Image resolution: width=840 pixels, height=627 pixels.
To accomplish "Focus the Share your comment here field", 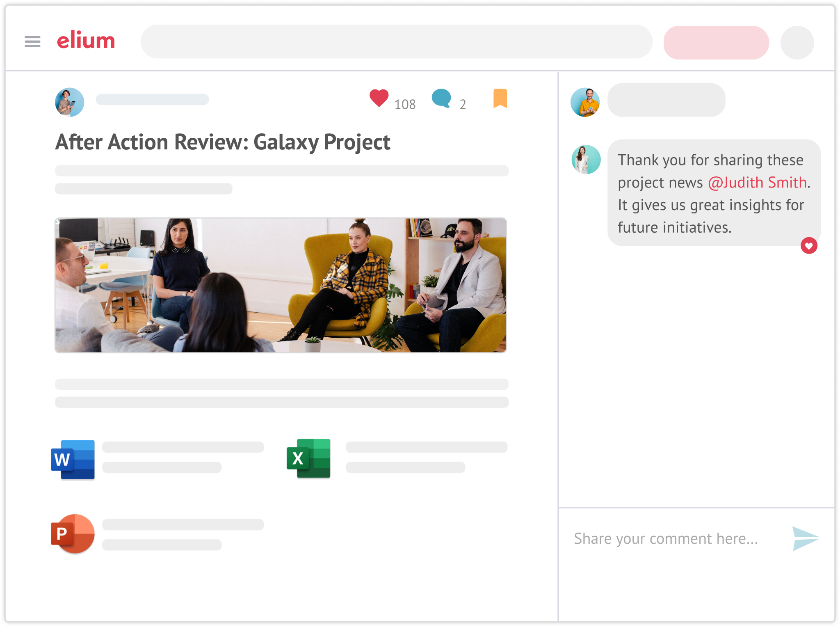I will coord(665,539).
